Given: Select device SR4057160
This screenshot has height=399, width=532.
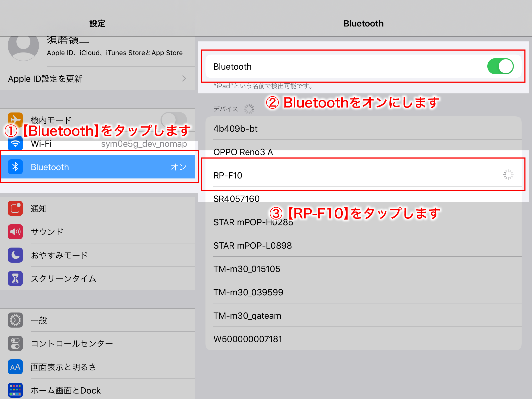Looking at the screenshot, I should (x=363, y=198).
